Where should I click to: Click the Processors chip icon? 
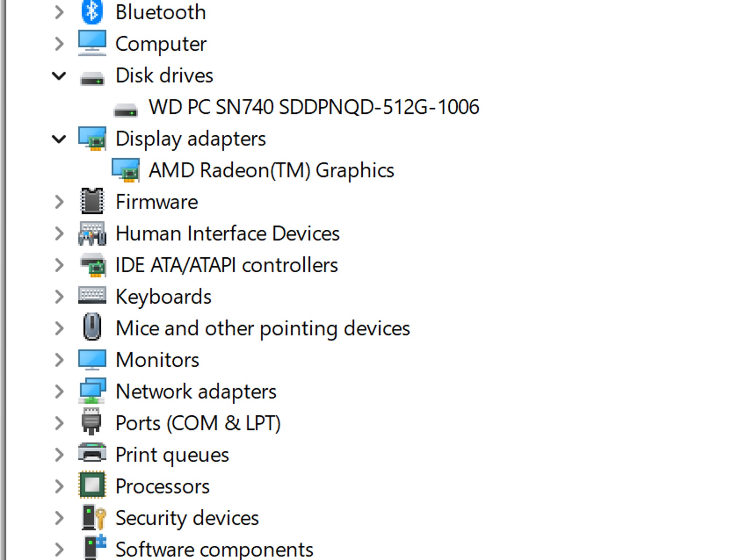tap(92, 485)
